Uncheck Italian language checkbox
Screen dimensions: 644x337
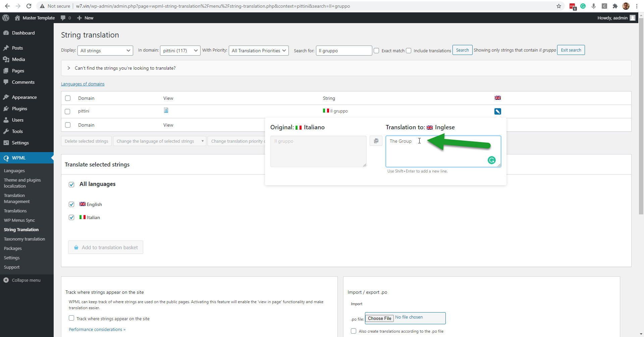click(x=71, y=217)
